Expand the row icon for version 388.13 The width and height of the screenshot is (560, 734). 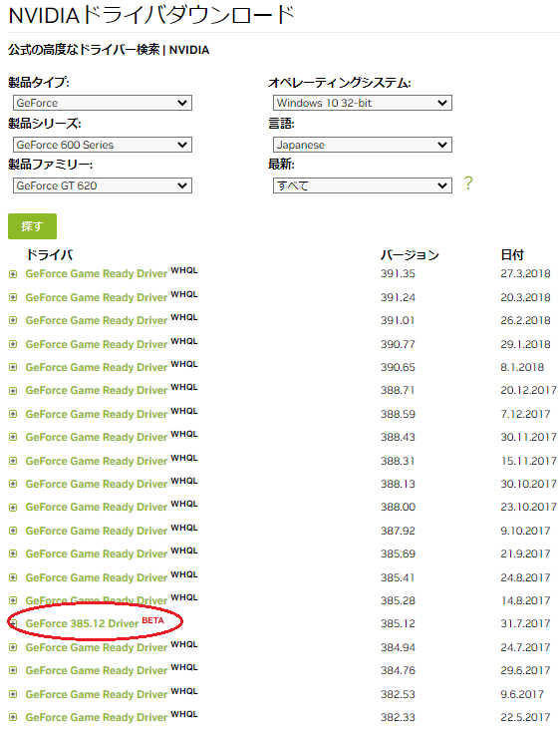(13, 484)
